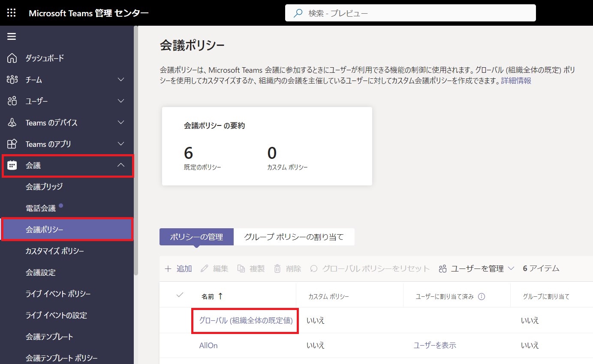
Task: Collapse the 会議 section chevron
Action: click(x=121, y=165)
